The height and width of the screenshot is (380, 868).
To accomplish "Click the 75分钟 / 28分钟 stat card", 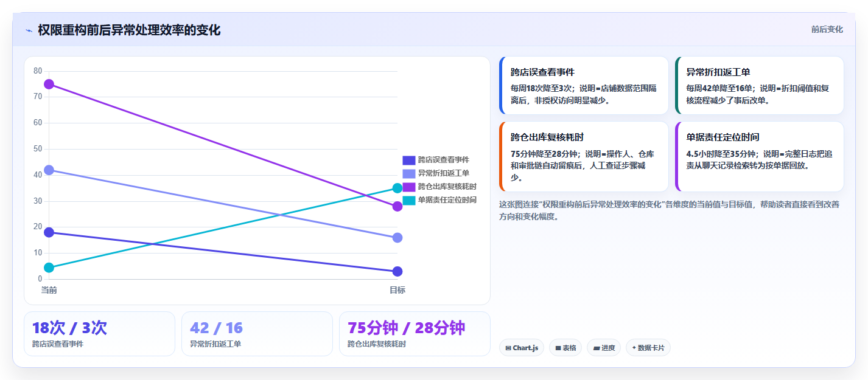I will point(415,334).
